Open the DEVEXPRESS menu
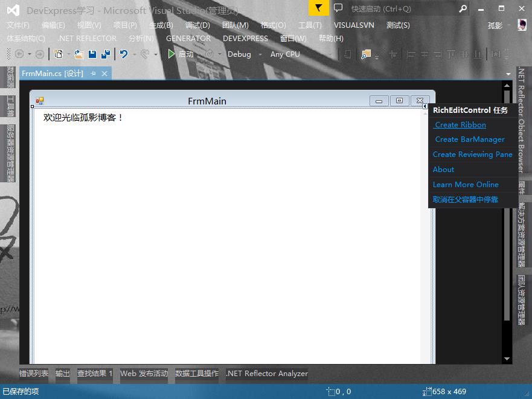Screen dimensions: 532x399 coord(245,39)
